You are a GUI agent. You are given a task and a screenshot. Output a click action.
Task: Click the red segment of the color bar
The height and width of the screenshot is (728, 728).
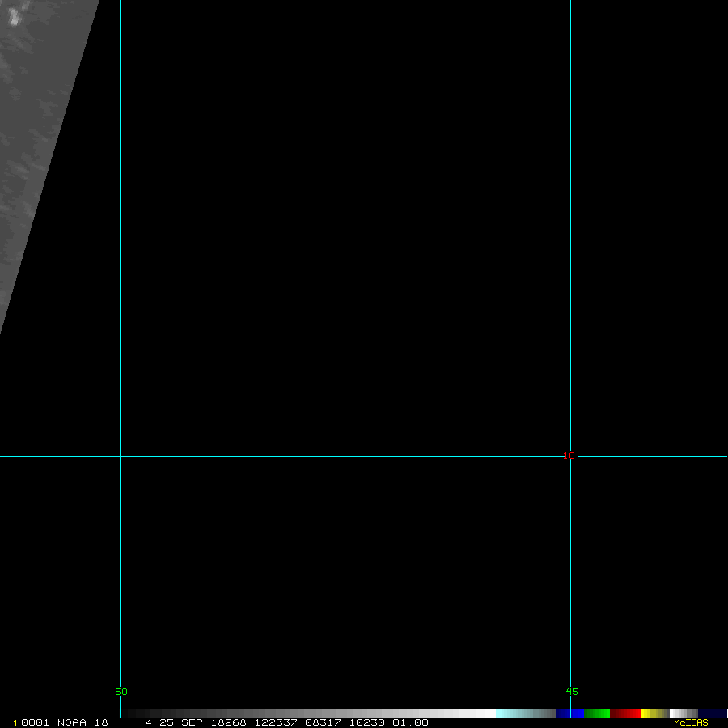point(626,713)
